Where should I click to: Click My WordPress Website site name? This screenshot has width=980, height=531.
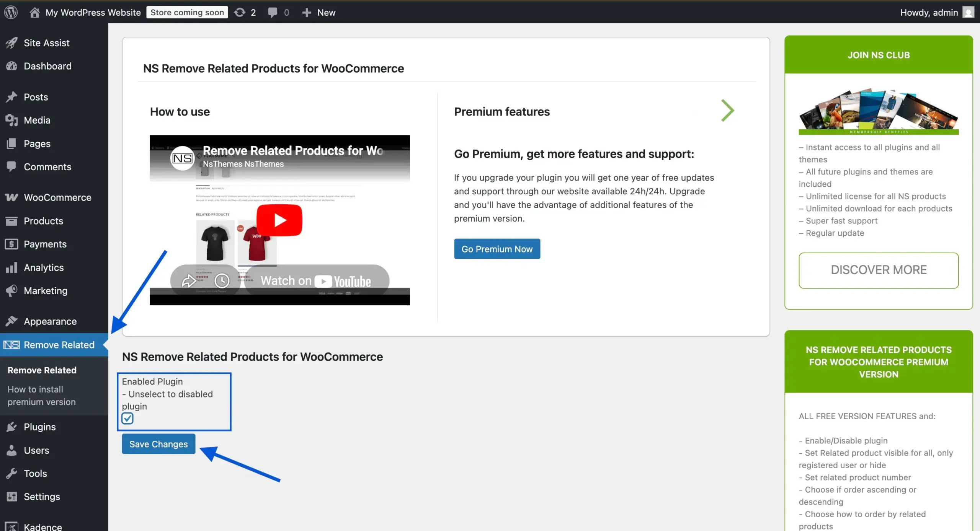coord(93,12)
